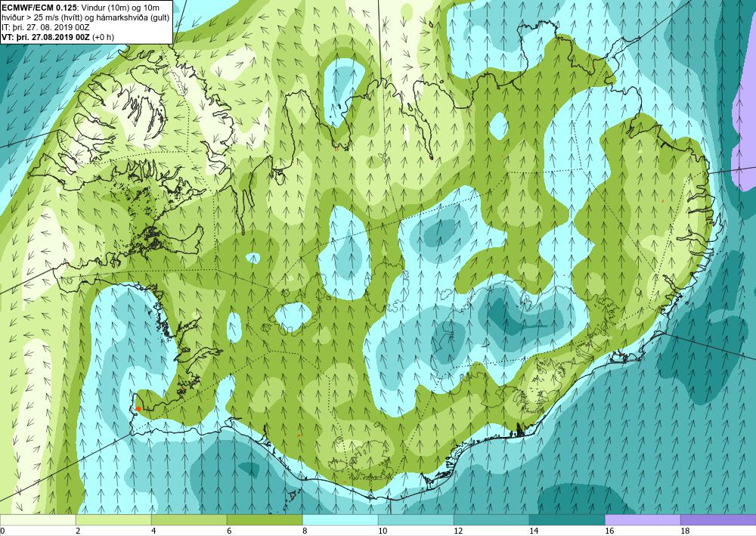Click the 16-18 m/s light purple legend swatch

(643, 519)
